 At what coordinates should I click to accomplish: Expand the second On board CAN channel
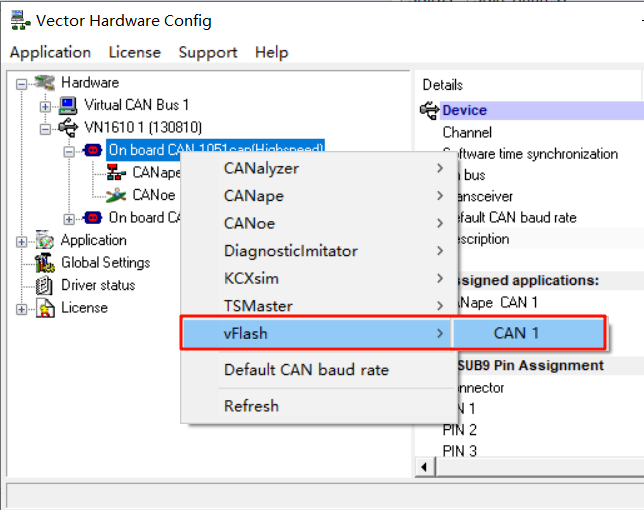coord(69,219)
